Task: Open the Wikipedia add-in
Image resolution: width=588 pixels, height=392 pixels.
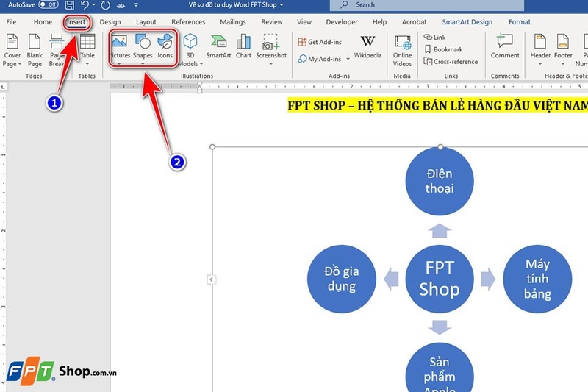Action: tap(367, 47)
